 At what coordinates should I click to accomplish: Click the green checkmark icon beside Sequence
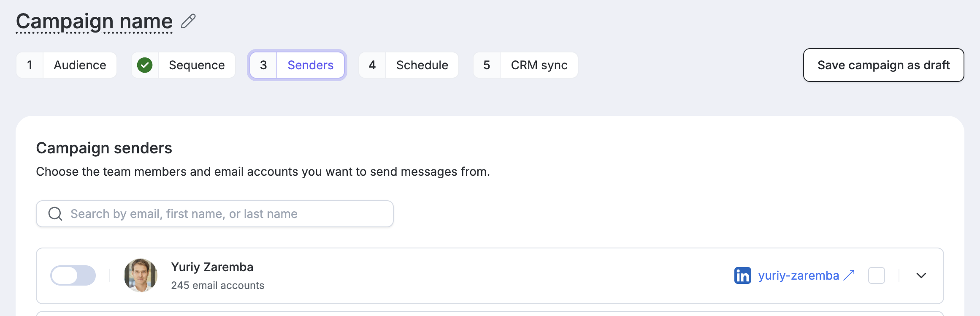[x=145, y=65]
